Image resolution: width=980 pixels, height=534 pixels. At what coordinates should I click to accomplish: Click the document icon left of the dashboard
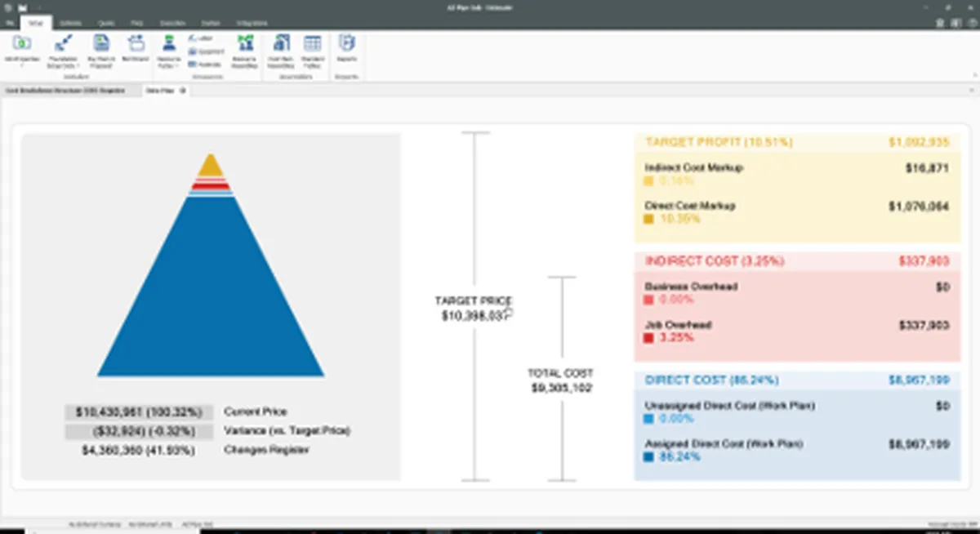coord(101,42)
